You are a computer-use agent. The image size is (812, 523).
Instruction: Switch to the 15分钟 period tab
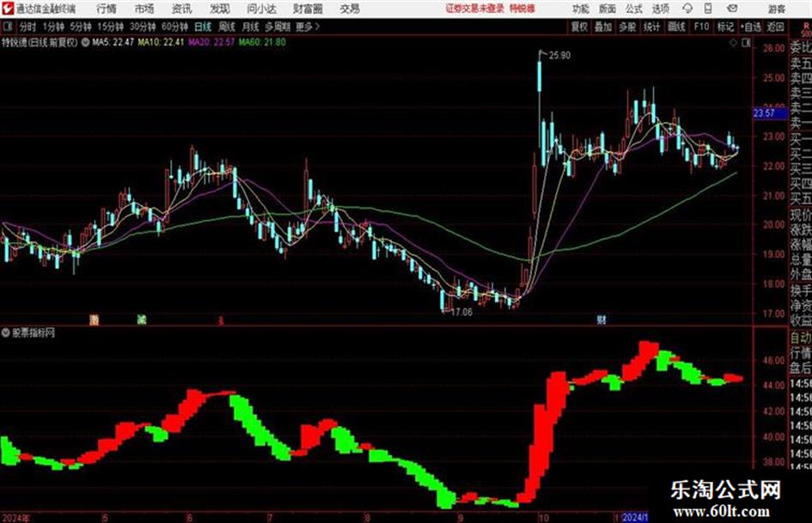[x=110, y=27]
